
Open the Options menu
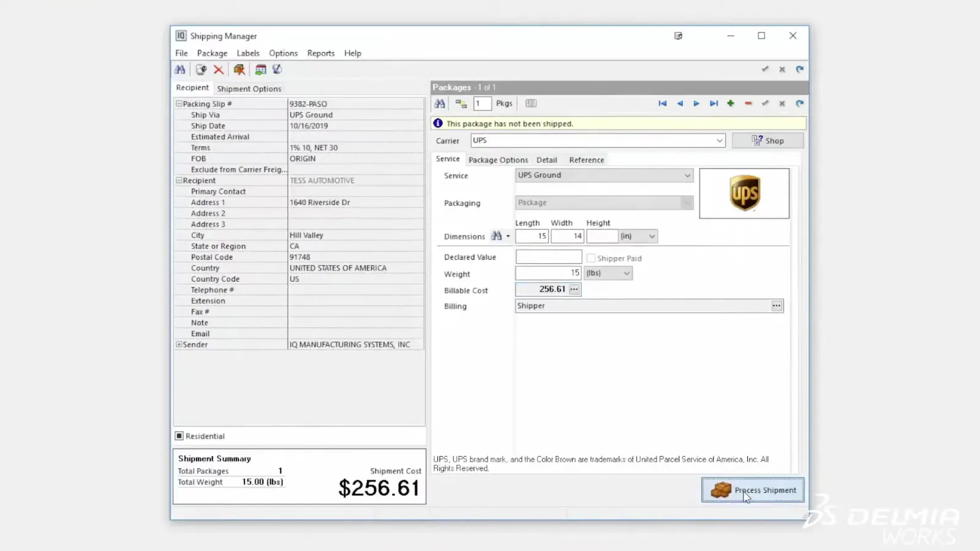(283, 53)
